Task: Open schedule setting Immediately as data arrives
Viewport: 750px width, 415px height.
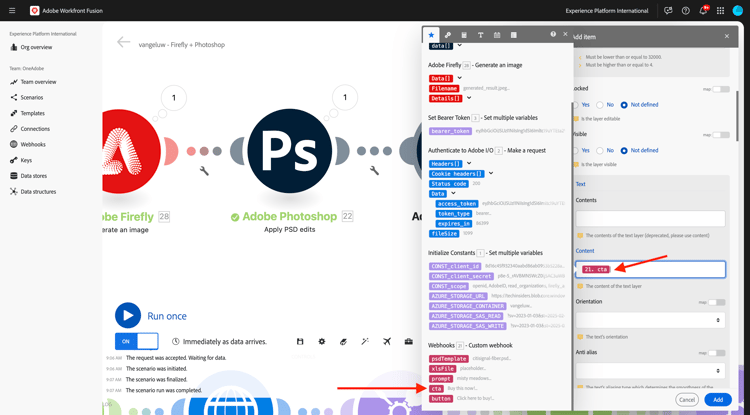Action: pos(220,341)
